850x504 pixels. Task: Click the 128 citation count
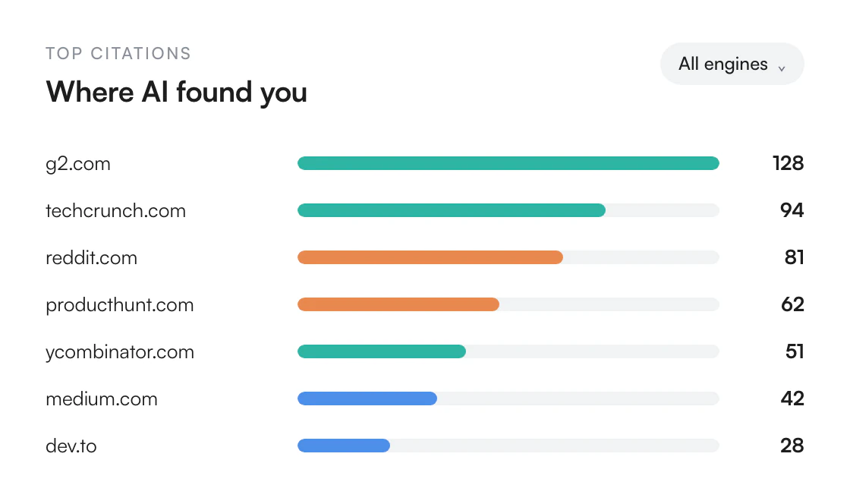[789, 163]
